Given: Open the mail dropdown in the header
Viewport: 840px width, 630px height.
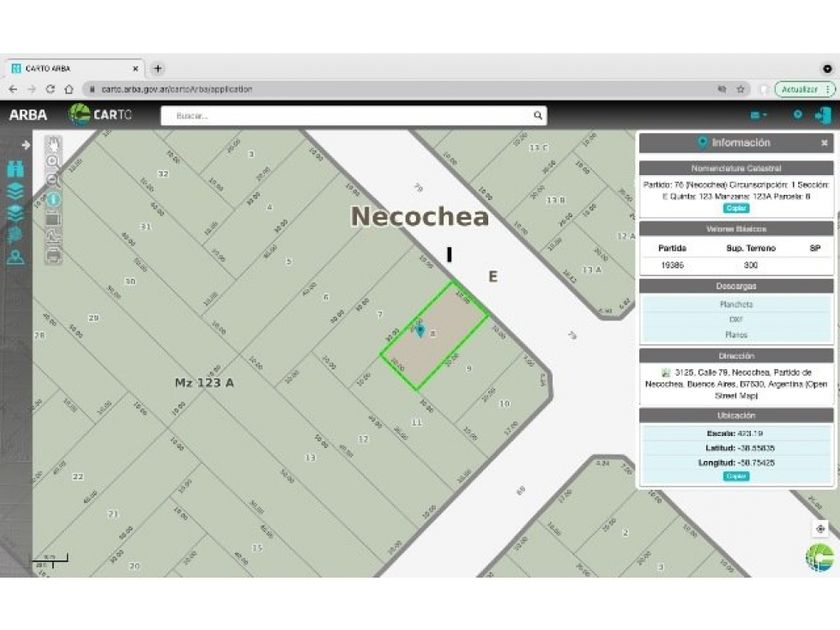Looking at the screenshot, I should pyautogui.click(x=759, y=115).
